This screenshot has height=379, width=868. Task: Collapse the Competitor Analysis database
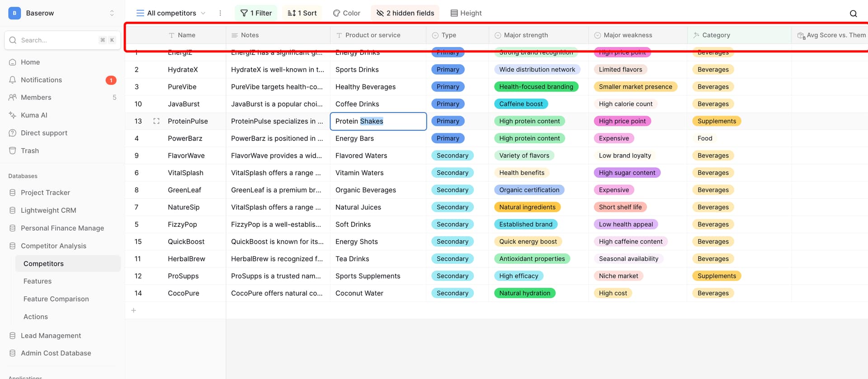point(53,246)
